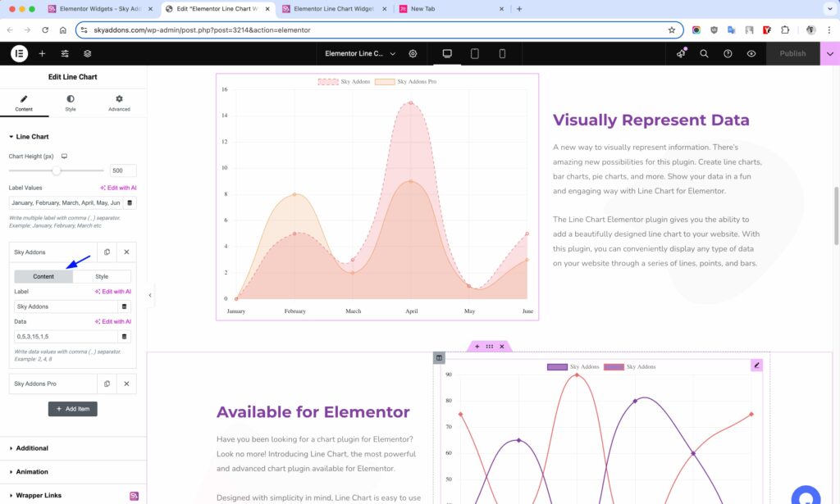Open a new browser tab
Screen dimensions: 840x504
click(x=519, y=8)
